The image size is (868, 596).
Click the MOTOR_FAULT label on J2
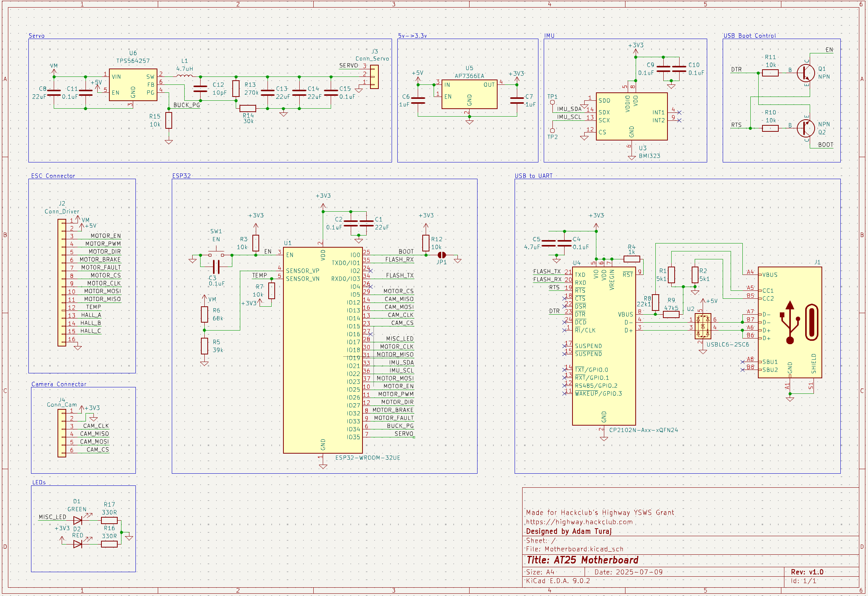click(101, 267)
